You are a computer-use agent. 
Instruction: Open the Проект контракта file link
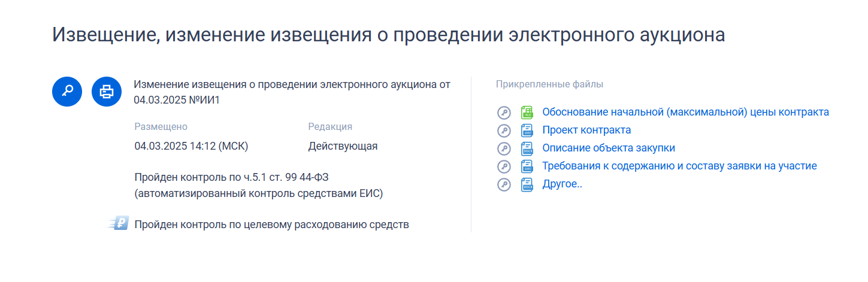pyautogui.click(x=586, y=130)
